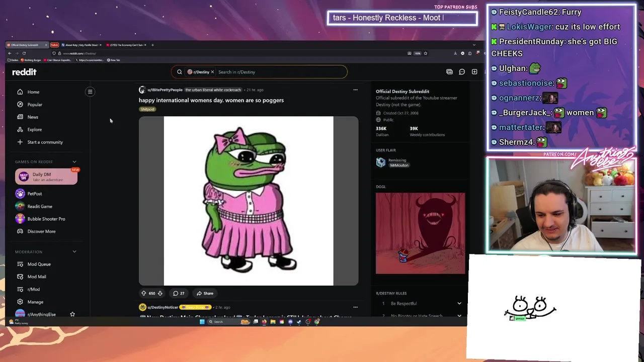The height and width of the screenshot is (362, 644).
Task: Open Discord from the taskbar
Action: click(x=290, y=322)
